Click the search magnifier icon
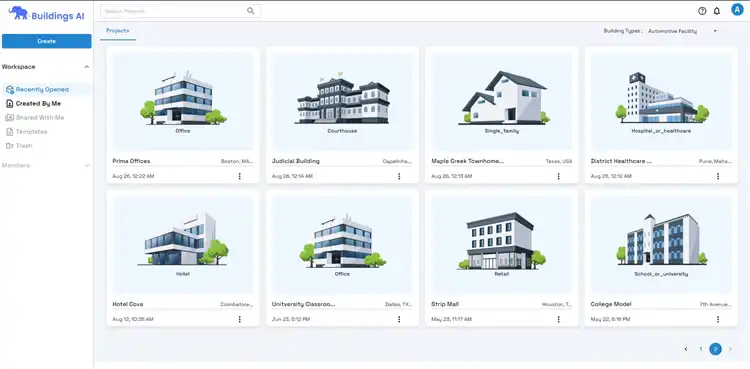The image size is (750, 369). 251,11
